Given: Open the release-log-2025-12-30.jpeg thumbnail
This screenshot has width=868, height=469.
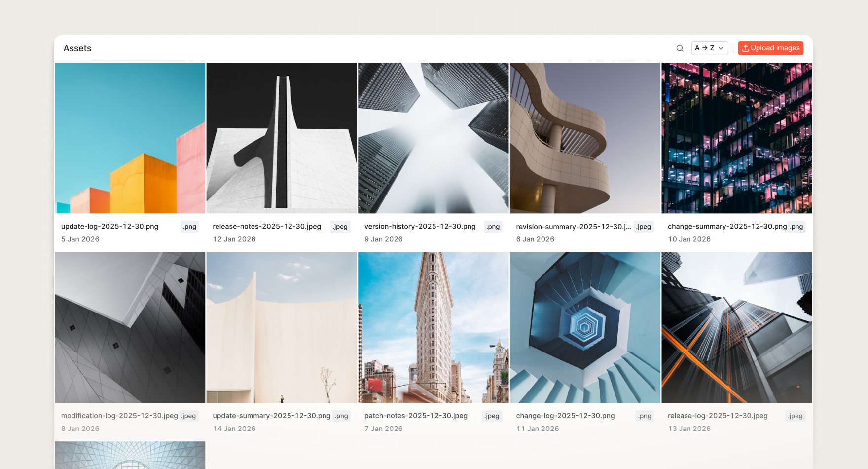Looking at the screenshot, I should pyautogui.click(x=737, y=328).
